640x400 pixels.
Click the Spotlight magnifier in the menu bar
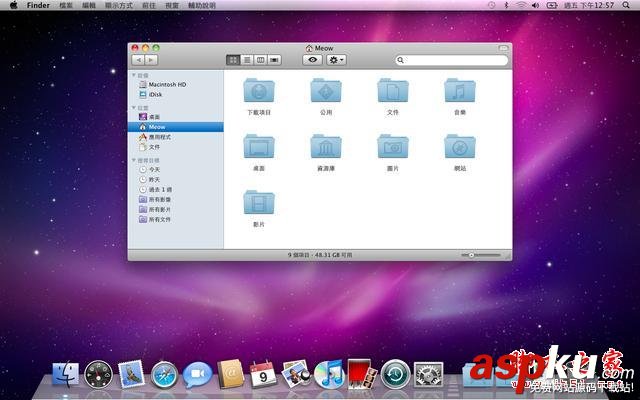(626, 5)
